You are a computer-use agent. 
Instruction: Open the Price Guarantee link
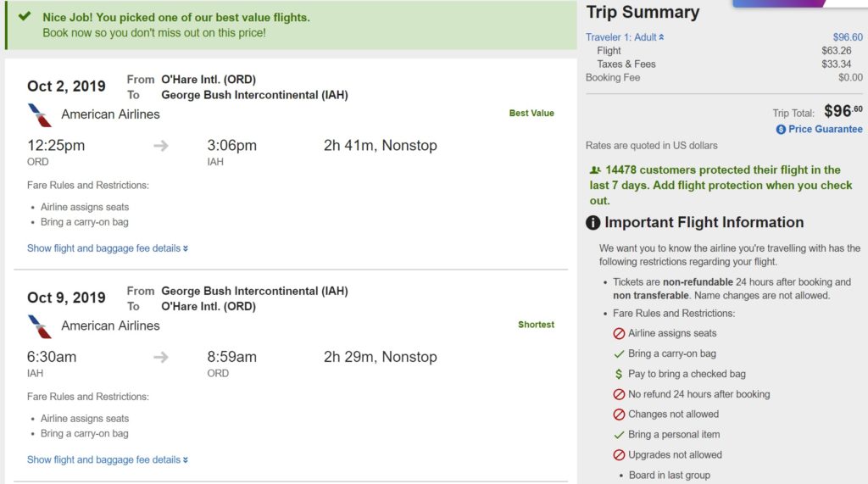click(825, 130)
